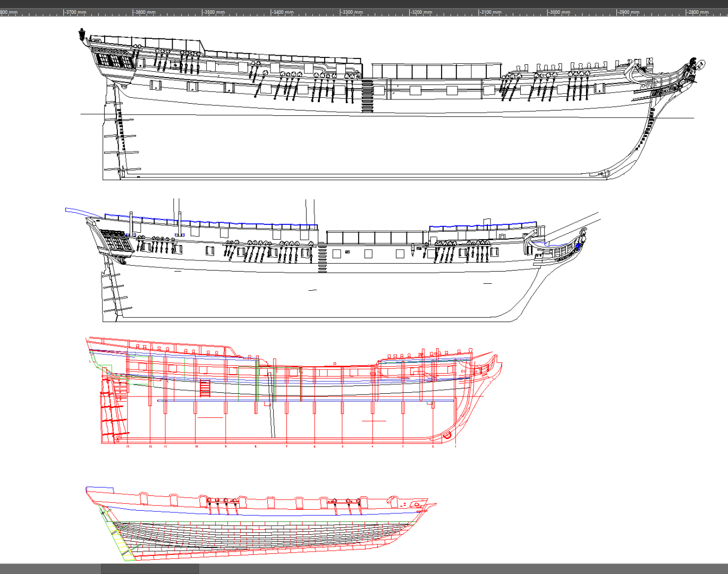Select the boarding ladder on the top ship's side
Screen dimensions: 728x574
pos(367,96)
